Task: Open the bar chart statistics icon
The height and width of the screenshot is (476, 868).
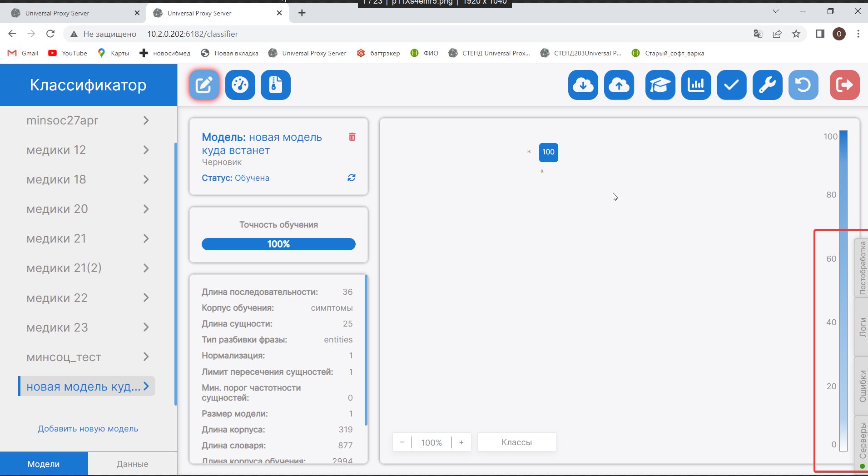Action: tap(696, 85)
